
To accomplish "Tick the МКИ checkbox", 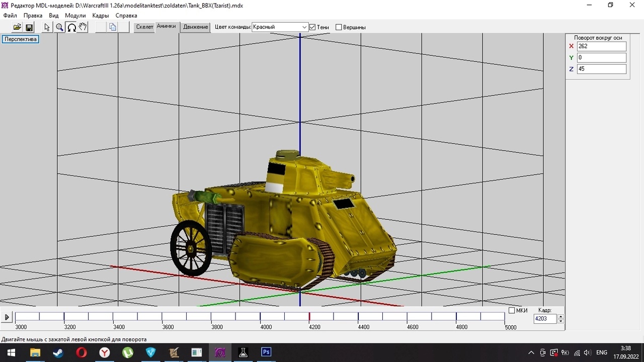I will pos(512,311).
